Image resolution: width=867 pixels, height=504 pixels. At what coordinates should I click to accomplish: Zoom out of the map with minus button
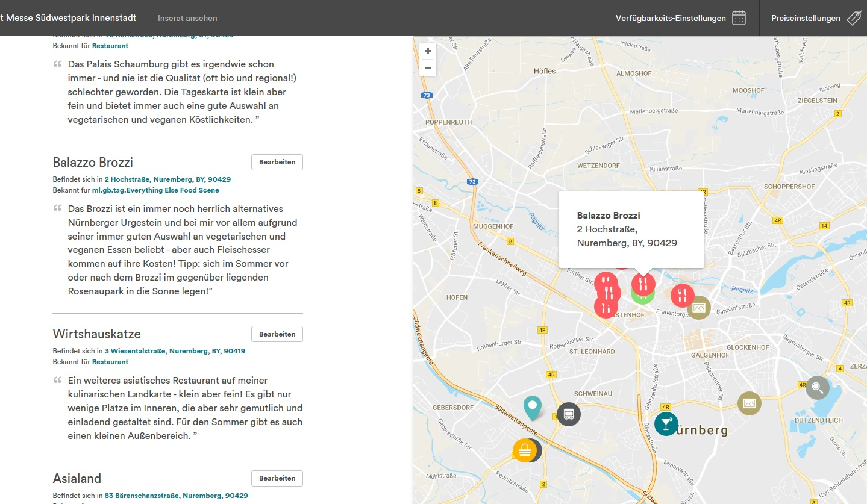428,67
